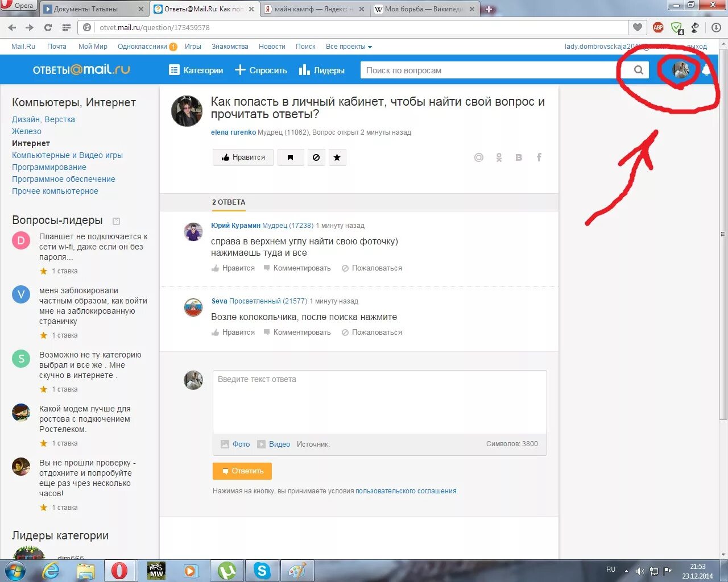Screen dimensions: 728x582
Task: Reload the page with the refresh icon
Action: click(48, 27)
